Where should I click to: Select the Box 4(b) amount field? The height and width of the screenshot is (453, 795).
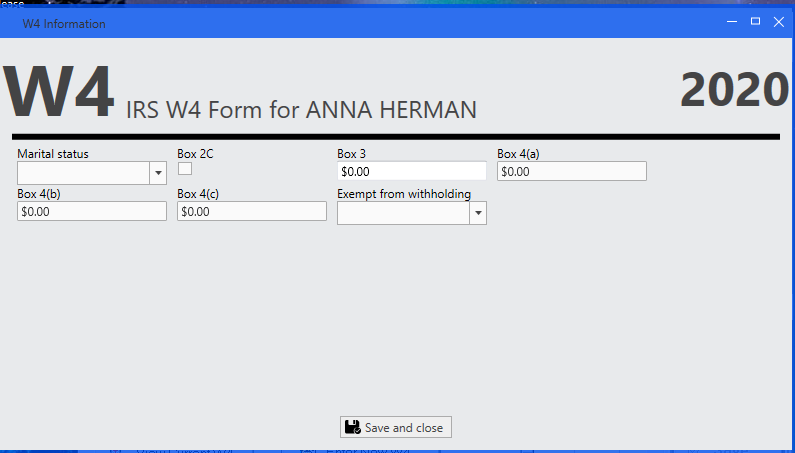(92, 212)
